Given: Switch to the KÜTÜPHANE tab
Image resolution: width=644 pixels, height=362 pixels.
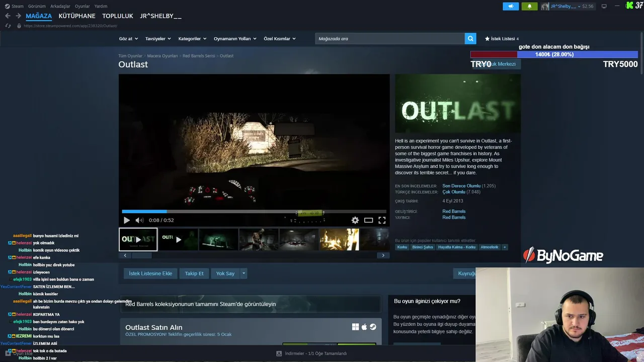Looking at the screenshot, I should coord(77,16).
